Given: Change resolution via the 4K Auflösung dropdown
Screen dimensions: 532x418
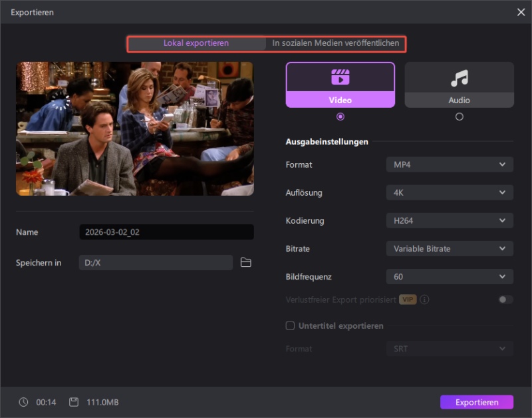Looking at the screenshot, I should click(x=450, y=192).
